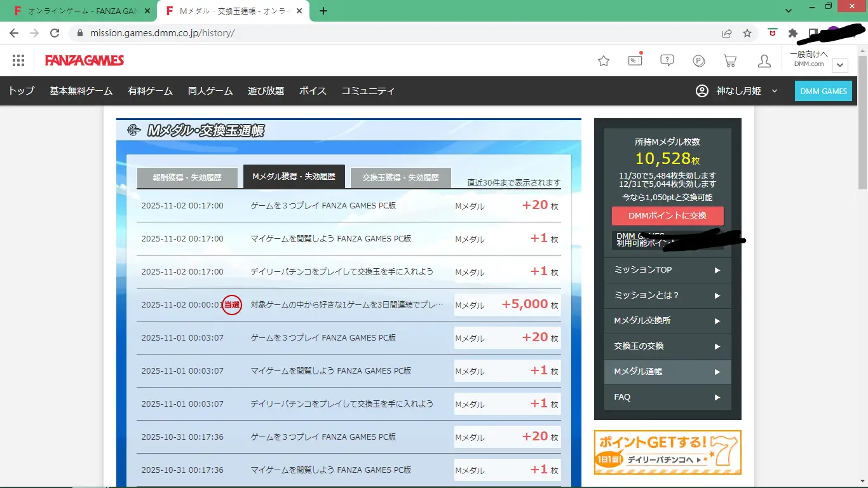Expand the ミッションとは？ sidebar item
The height and width of the screenshot is (488, 868).
click(667, 295)
